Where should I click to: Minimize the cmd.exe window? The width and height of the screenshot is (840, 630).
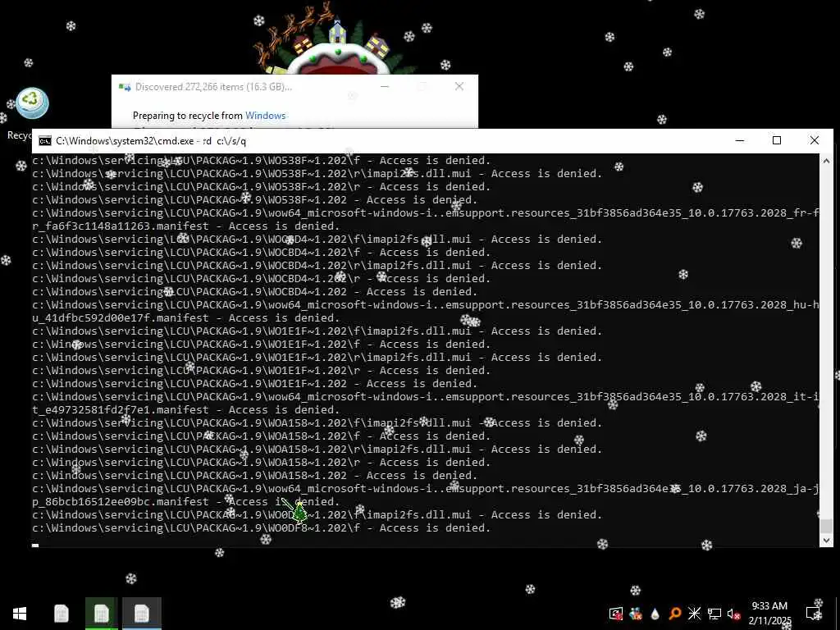coord(740,140)
